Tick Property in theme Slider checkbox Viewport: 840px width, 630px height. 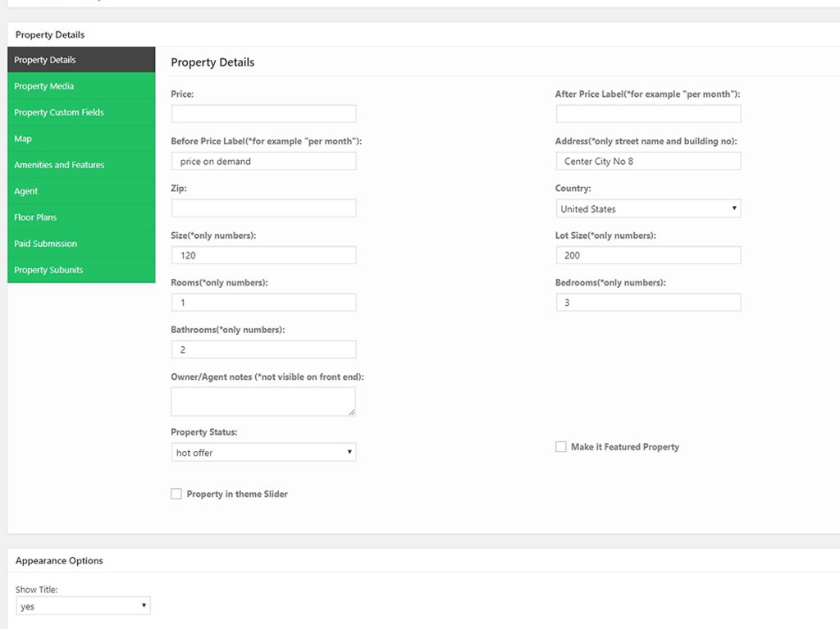tap(176, 494)
